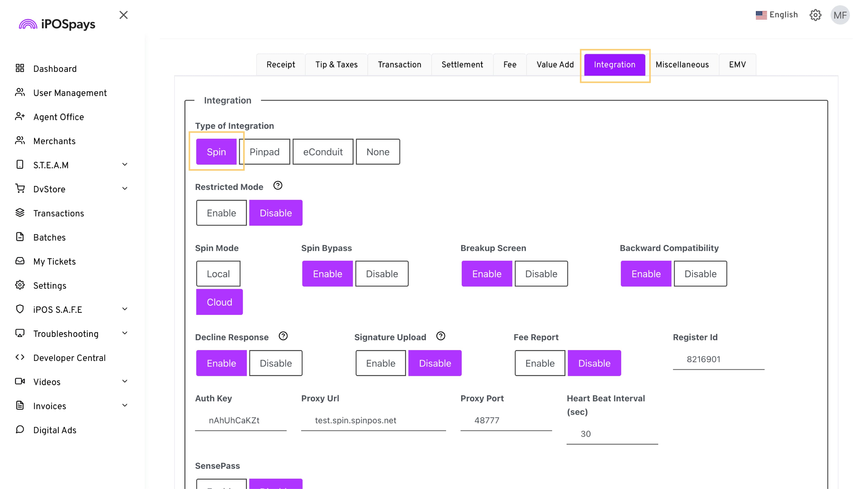
Task: Disable Spin Bypass
Action: (382, 274)
